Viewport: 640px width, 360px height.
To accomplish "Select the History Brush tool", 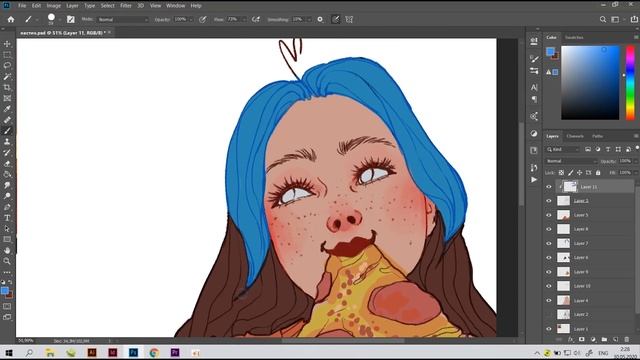I will (x=7, y=153).
